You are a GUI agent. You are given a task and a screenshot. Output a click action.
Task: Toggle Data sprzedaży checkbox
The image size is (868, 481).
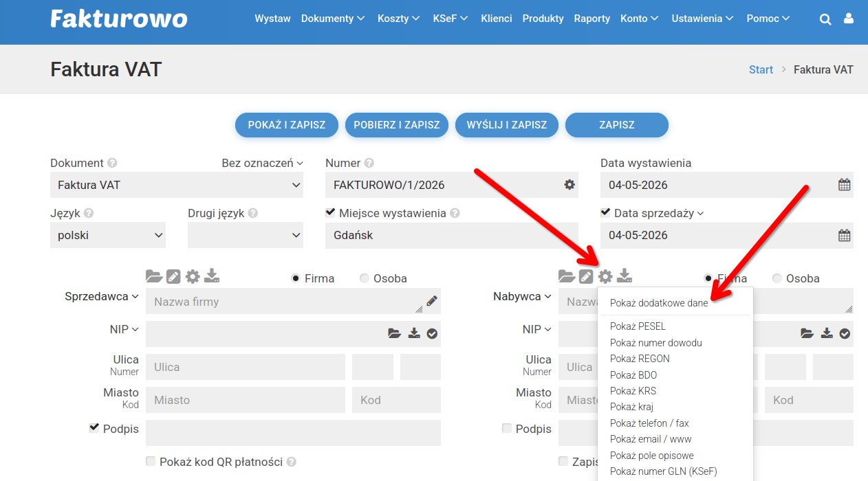605,212
